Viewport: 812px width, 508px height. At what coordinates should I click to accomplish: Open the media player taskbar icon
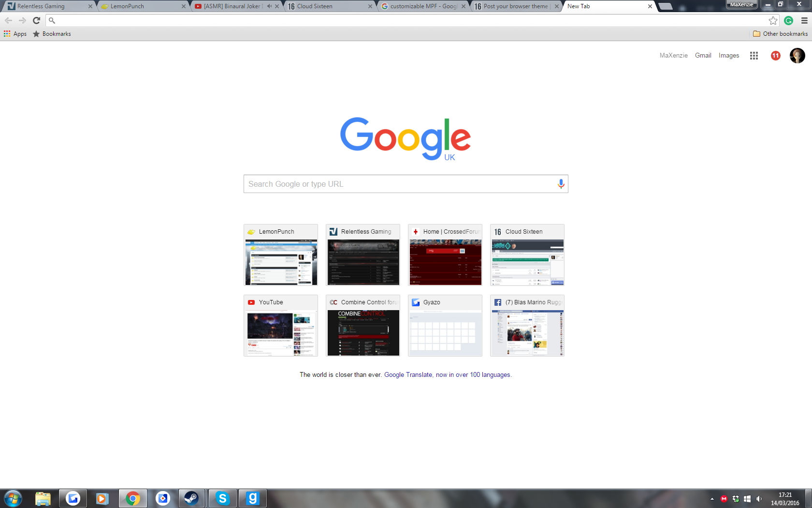point(102,498)
